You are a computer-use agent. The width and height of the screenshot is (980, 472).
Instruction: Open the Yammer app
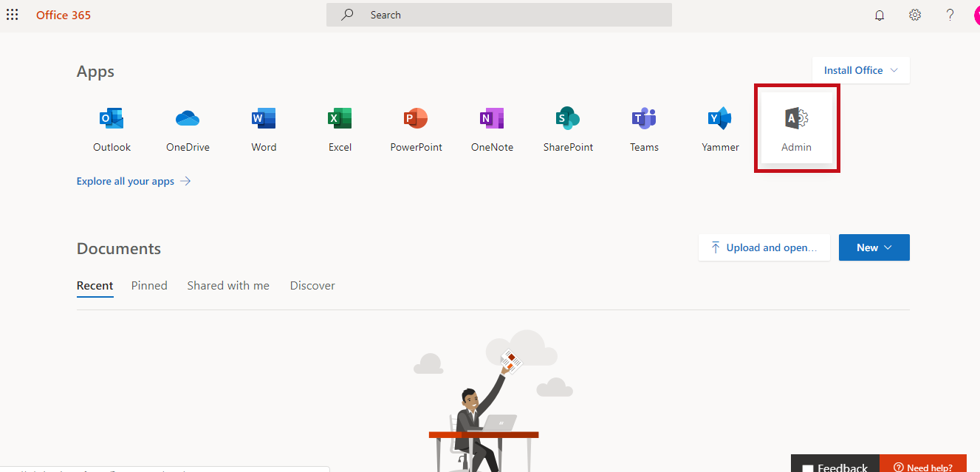tap(720, 129)
